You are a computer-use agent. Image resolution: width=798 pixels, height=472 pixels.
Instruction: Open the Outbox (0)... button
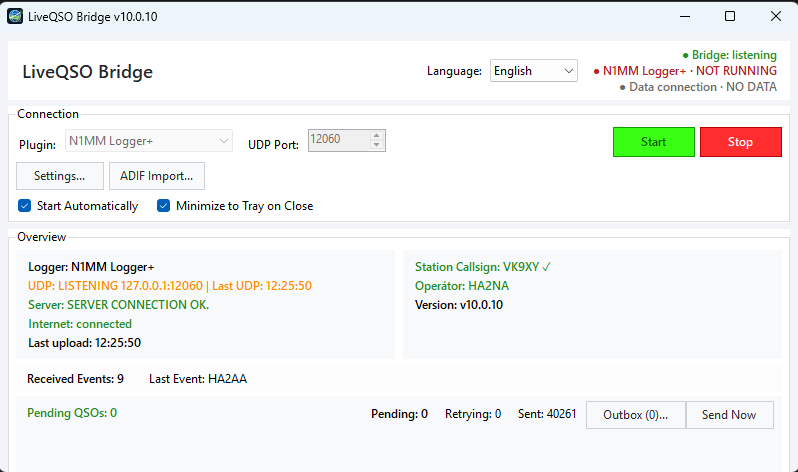(636, 415)
